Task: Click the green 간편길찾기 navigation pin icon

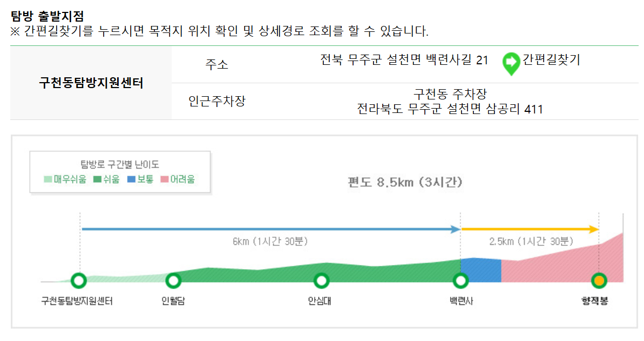Action: point(510,63)
